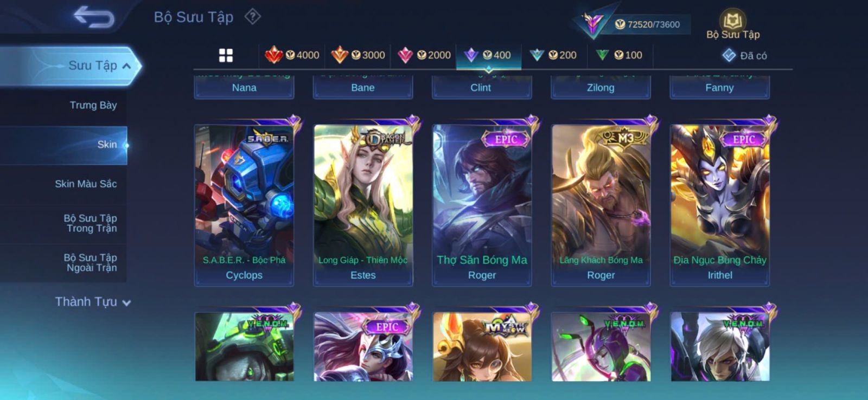The width and height of the screenshot is (868, 400).
Task: Show all skins with the grid icon
Action: tap(226, 55)
